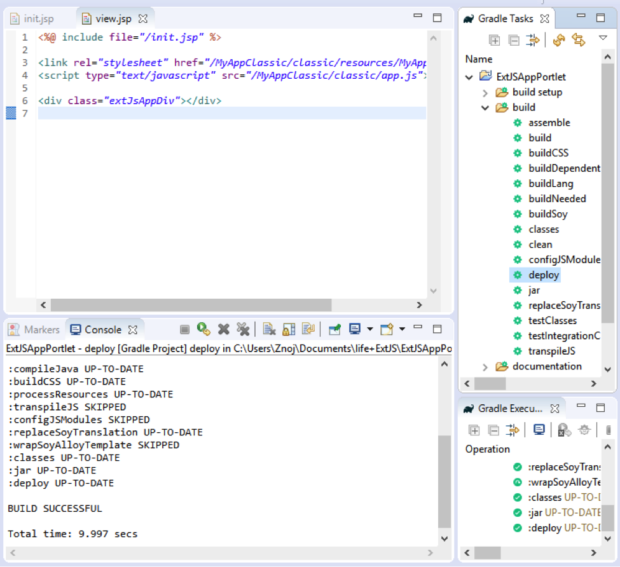Open the Markers tab

pos(34,330)
